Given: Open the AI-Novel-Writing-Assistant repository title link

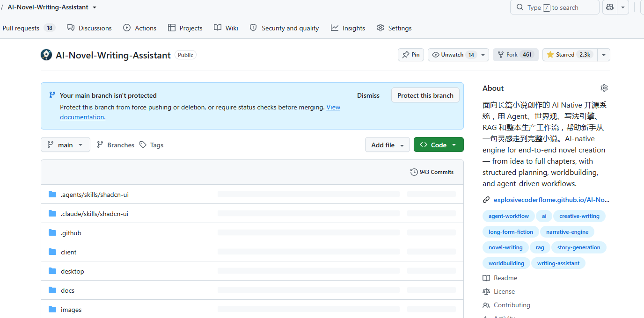Looking at the screenshot, I should (113, 55).
